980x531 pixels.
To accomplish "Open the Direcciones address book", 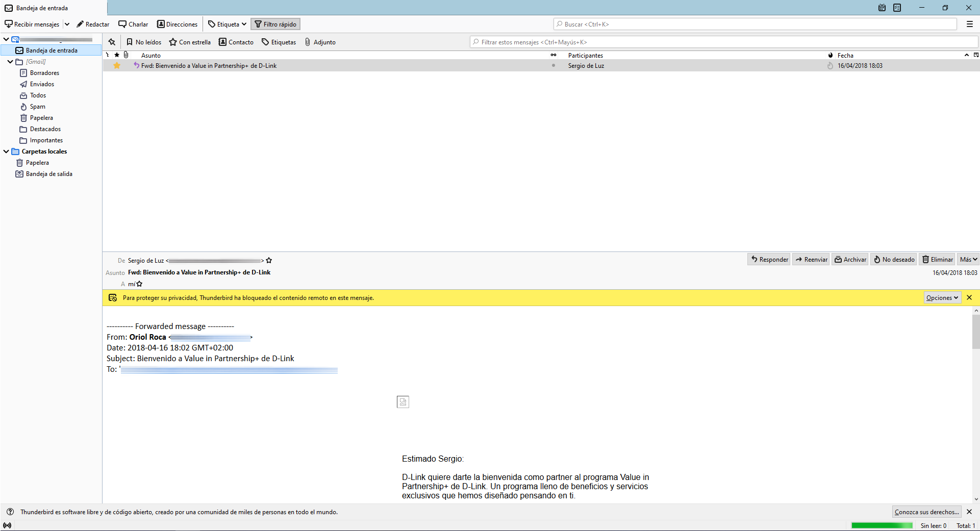I will (177, 24).
